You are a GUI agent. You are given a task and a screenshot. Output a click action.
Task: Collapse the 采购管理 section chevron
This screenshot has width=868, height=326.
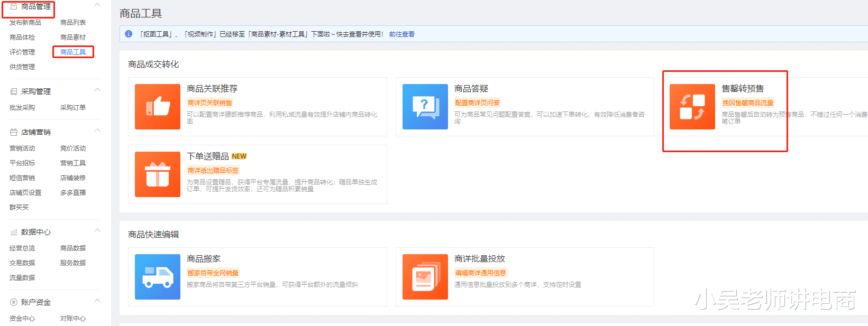[x=97, y=90]
